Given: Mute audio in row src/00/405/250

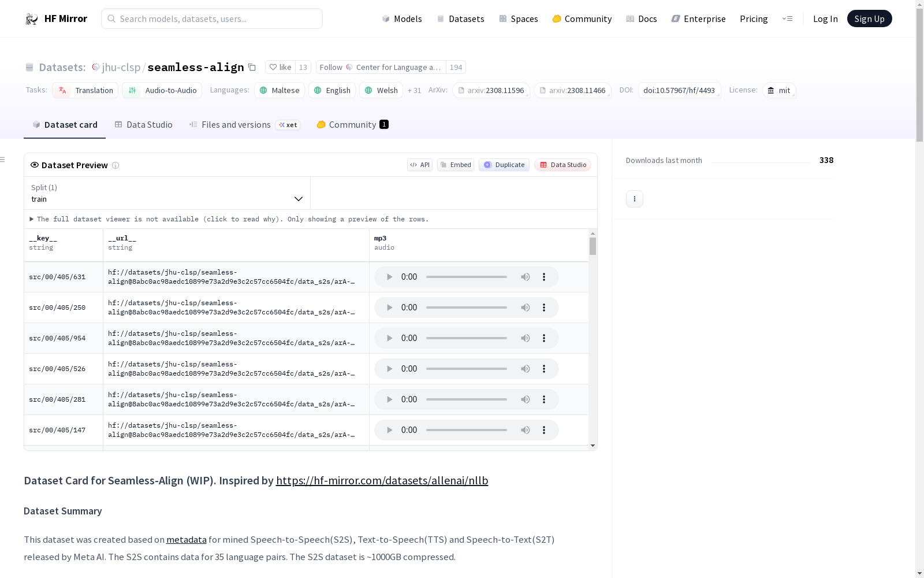Looking at the screenshot, I should point(526,307).
